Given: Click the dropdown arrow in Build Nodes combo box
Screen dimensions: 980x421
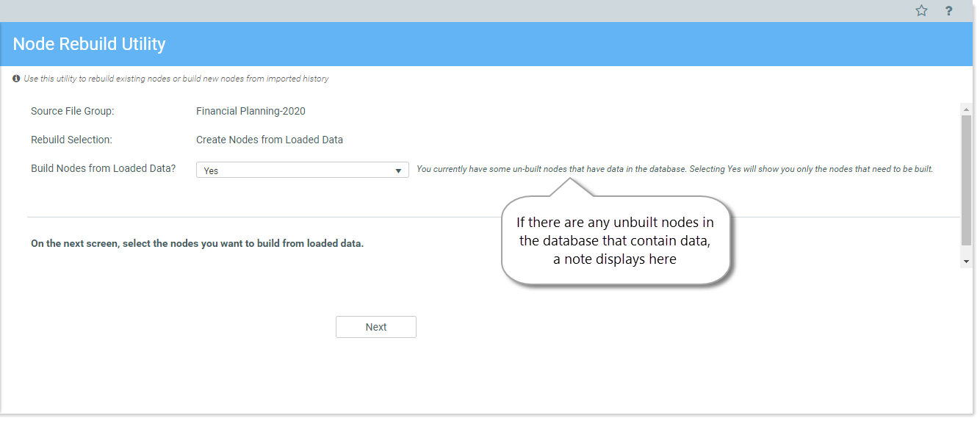Looking at the screenshot, I should coord(399,170).
